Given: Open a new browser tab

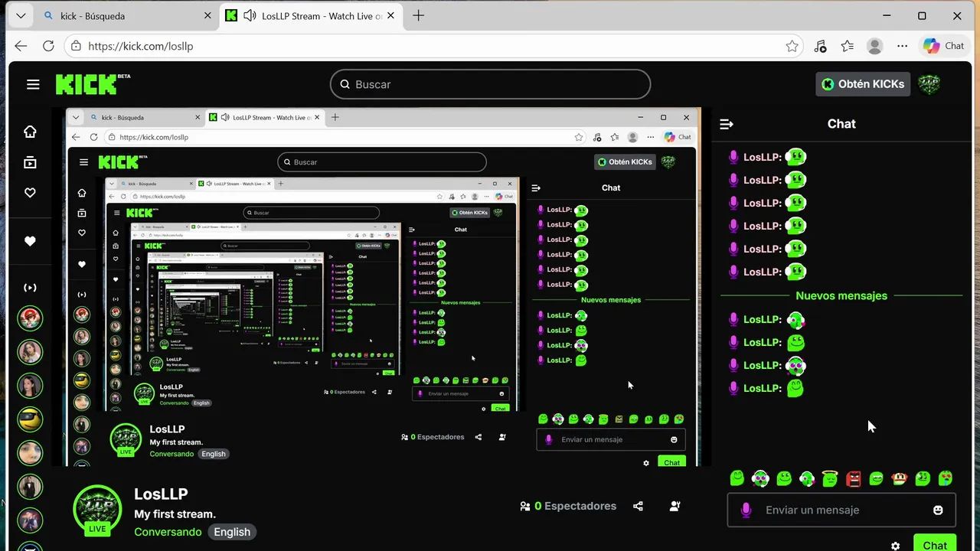Looking at the screenshot, I should point(418,15).
